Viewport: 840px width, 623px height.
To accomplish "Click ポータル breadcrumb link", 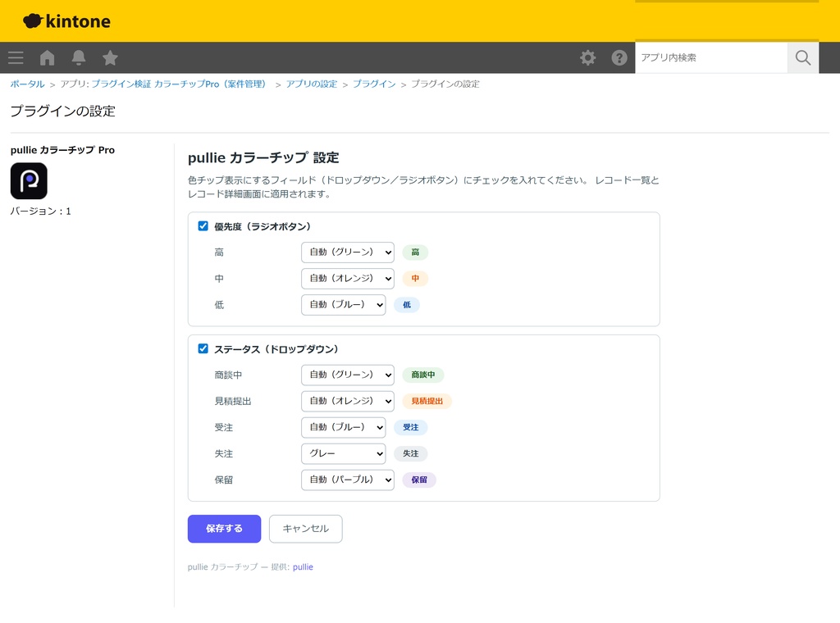I will (28, 84).
